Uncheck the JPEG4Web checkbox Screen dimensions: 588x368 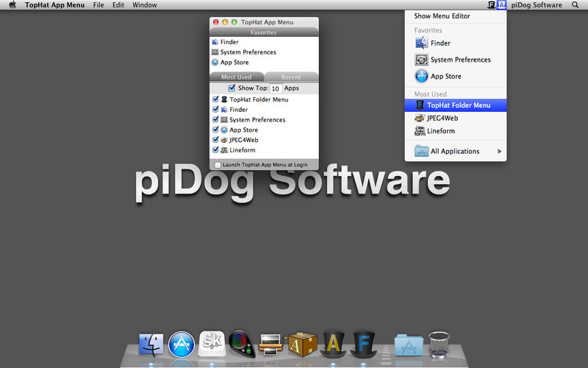[x=215, y=140]
